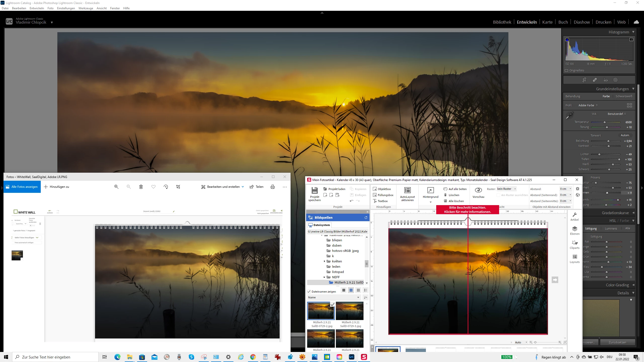Screen dimensions: 644x362
Task: Click the white balance eyedropper tool
Action: [x=569, y=115]
